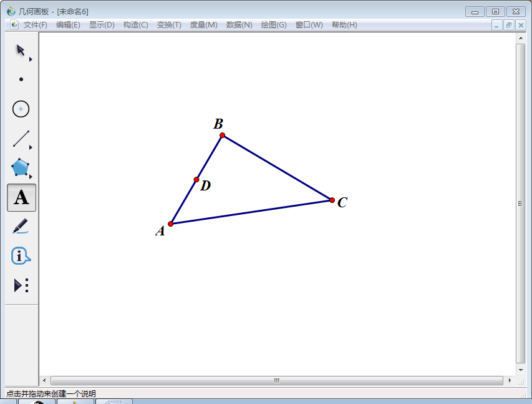This screenshot has height=404, width=532.
Task: Close the 几何画板 application window
Action: coord(516,12)
